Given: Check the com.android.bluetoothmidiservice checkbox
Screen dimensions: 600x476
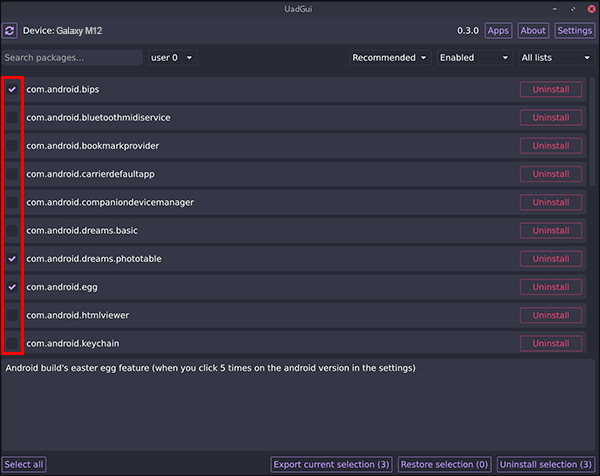Looking at the screenshot, I should [12, 117].
